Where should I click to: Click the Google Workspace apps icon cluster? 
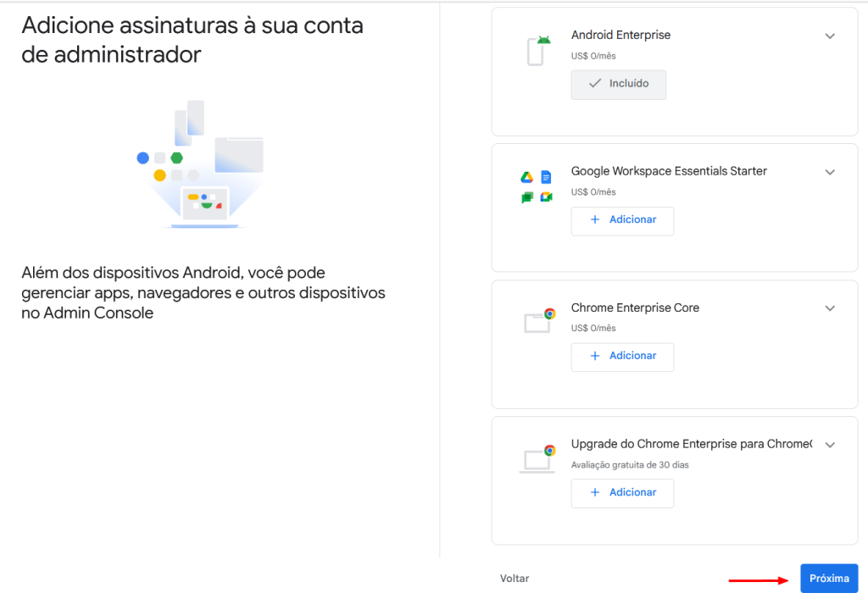tap(537, 187)
